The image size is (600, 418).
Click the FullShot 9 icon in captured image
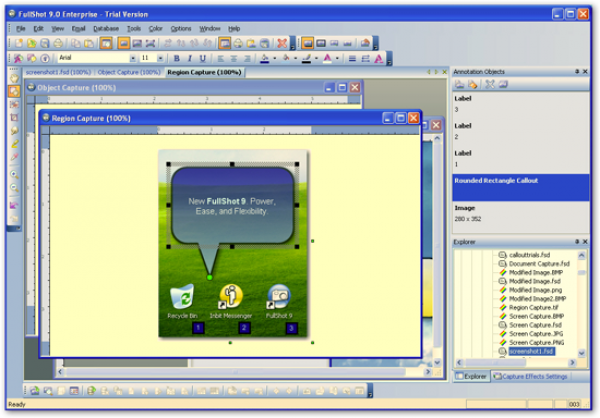(279, 296)
